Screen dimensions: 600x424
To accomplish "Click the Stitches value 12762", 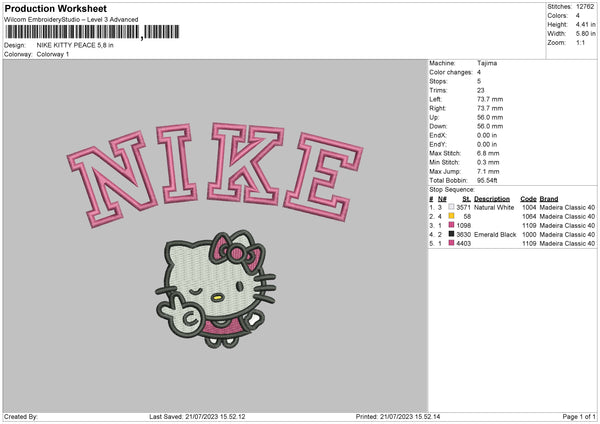I will coord(585,7).
